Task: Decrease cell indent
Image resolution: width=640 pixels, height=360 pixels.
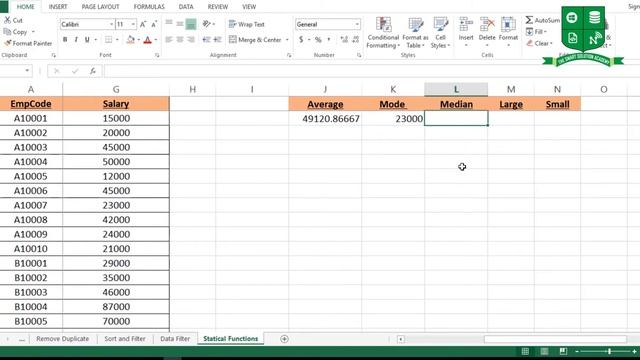Action: pos(207,40)
